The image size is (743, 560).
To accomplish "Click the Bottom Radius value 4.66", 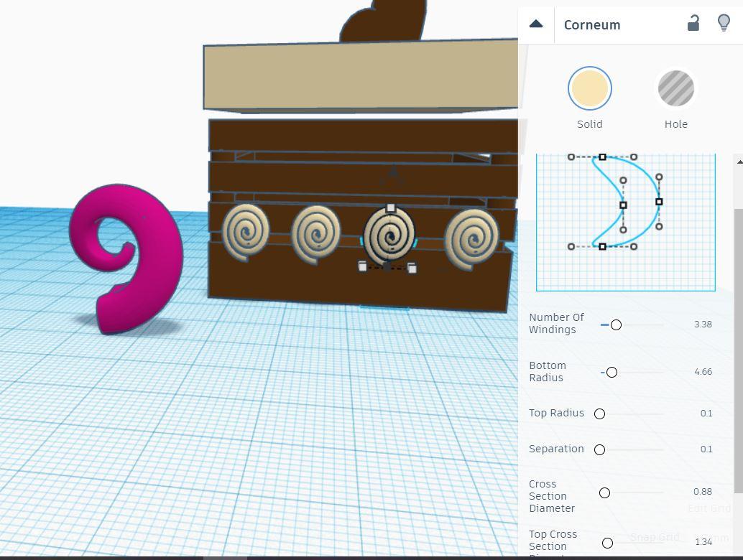I will click(703, 372).
